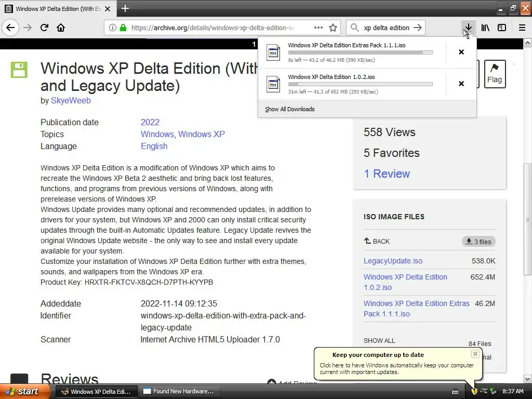Viewport: 532px width, 399px height.
Task: Click the 558 Views count
Action: [390, 132]
